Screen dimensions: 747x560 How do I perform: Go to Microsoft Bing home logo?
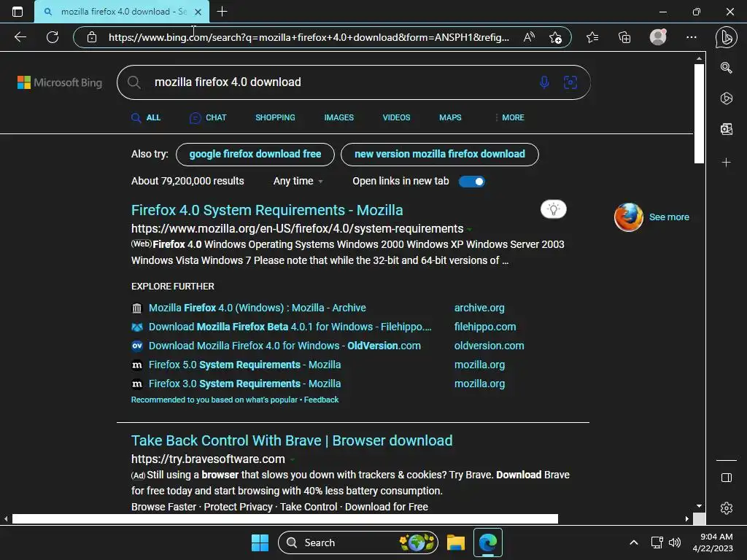(x=60, y=82)
